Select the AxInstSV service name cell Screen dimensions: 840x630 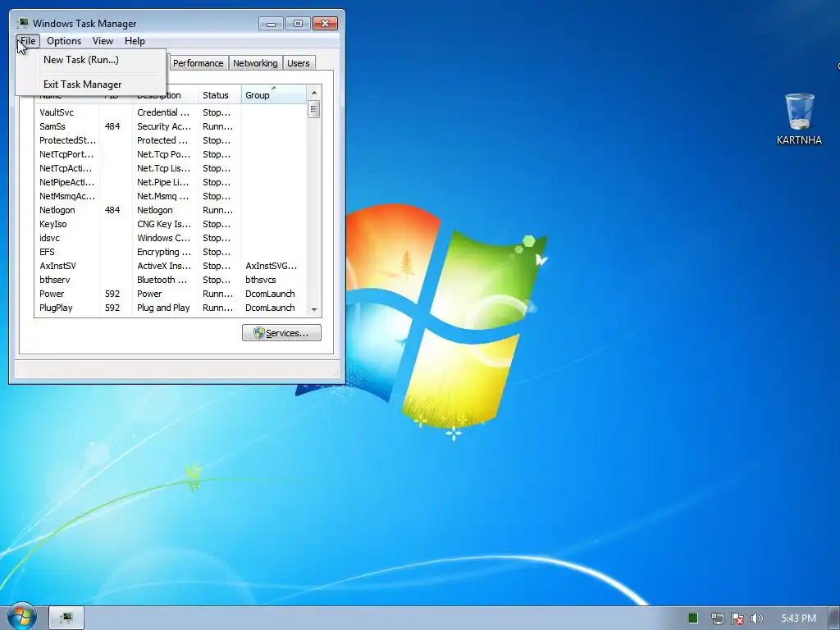click(x=58, y=266)
